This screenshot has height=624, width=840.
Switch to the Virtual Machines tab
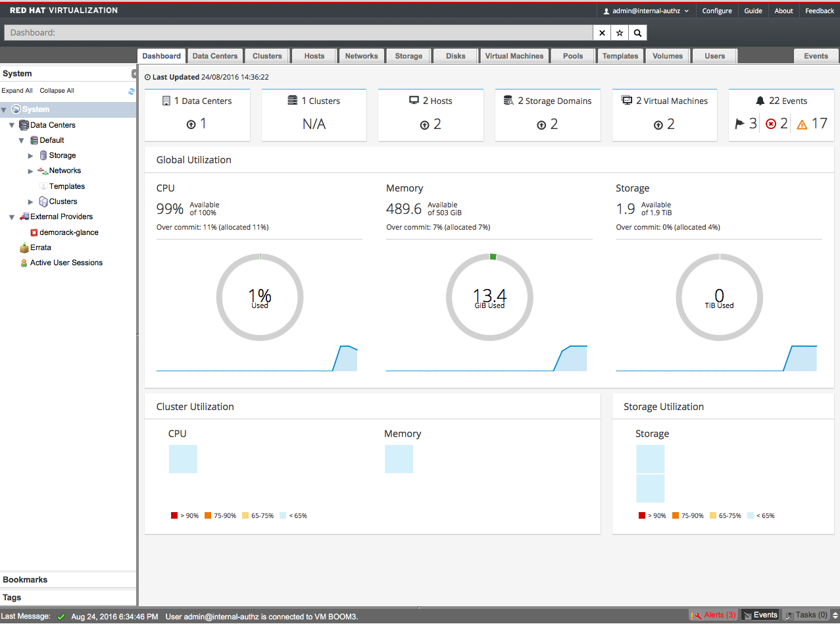[x=514, y=56]
